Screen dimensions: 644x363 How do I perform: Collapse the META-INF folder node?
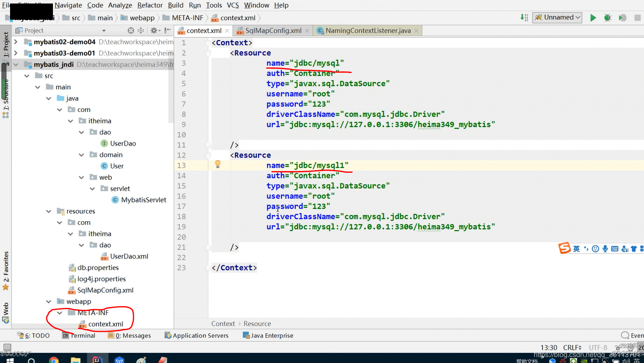(x=59, y=313)
